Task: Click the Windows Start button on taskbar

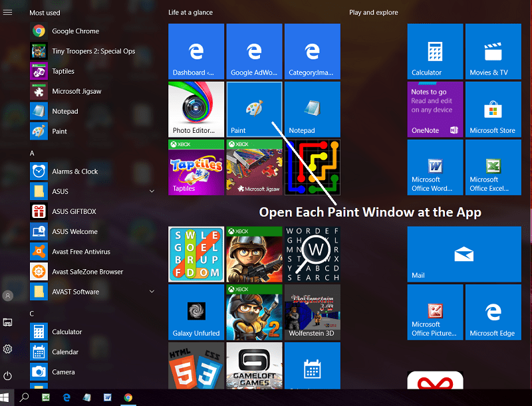Action: coord(5,397)
